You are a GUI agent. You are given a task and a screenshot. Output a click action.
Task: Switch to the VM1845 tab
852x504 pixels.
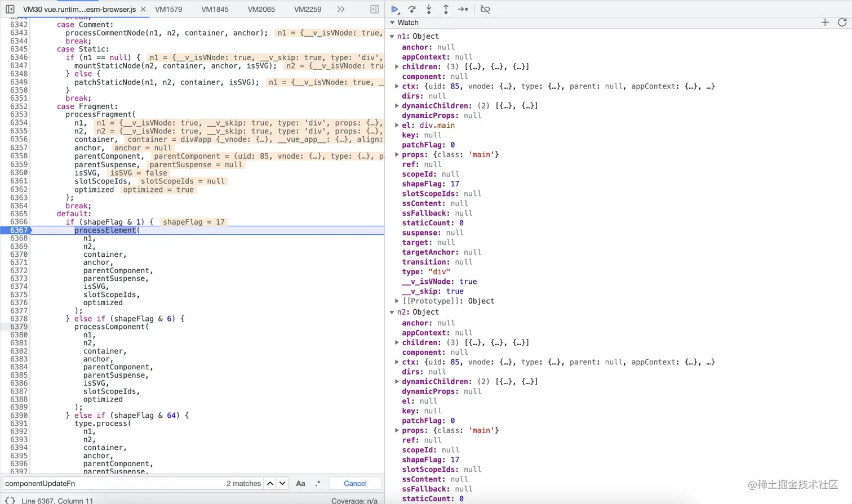(x=215, y=9)
